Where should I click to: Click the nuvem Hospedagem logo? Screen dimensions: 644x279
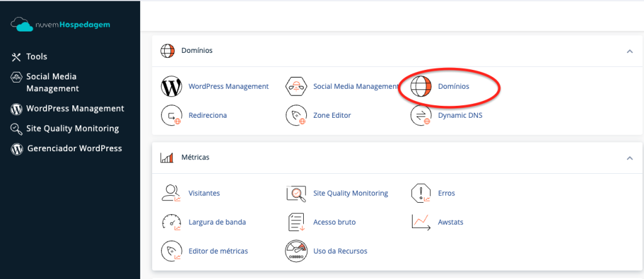pos(60,25)
